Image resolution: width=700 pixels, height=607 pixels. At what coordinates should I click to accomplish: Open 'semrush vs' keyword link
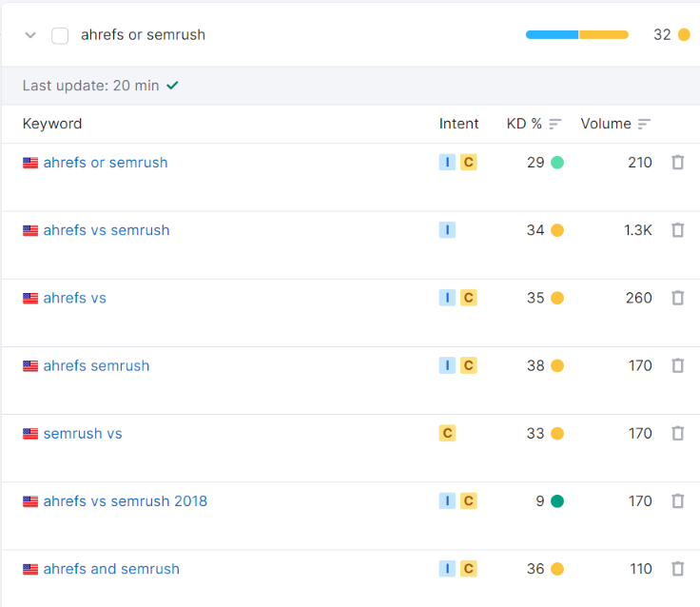pos(83,433)
